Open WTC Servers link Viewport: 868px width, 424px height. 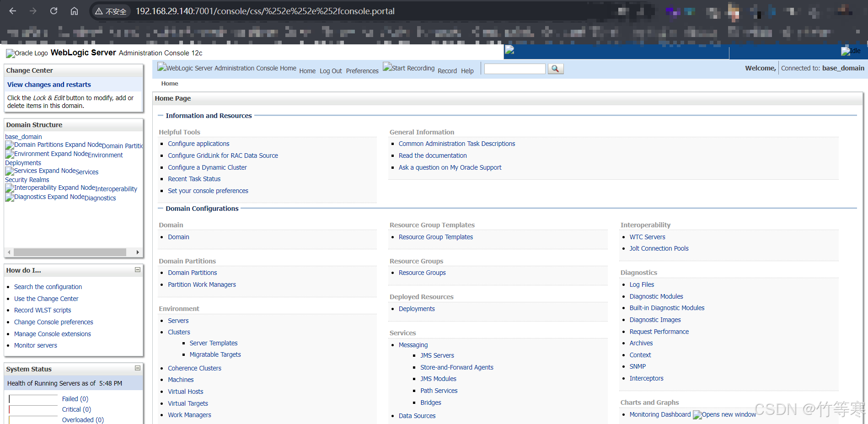click(647, 237)
